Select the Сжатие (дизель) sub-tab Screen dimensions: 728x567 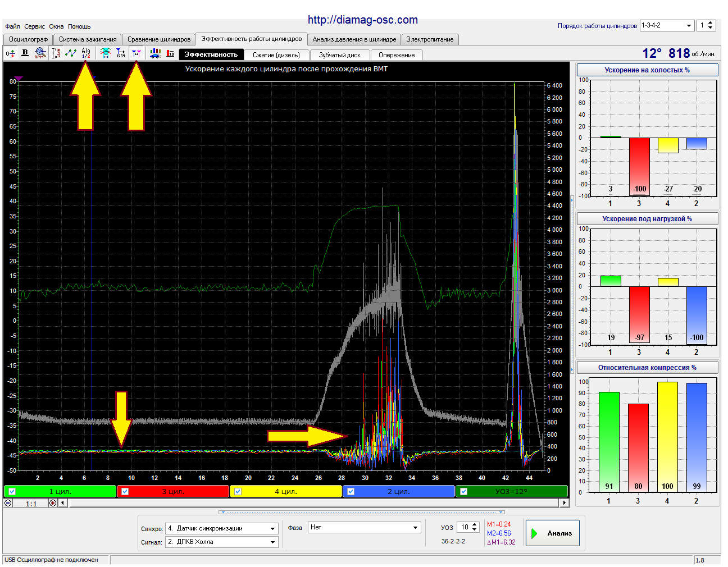(276, 55)
